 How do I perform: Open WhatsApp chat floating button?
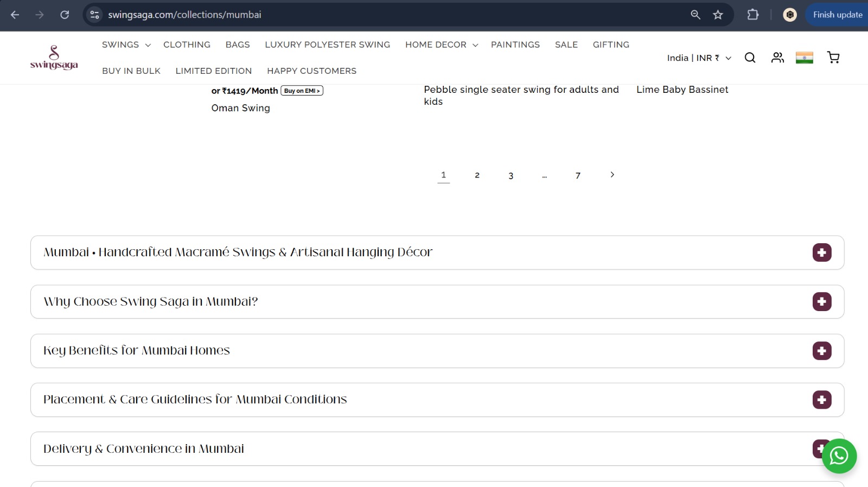839,456
